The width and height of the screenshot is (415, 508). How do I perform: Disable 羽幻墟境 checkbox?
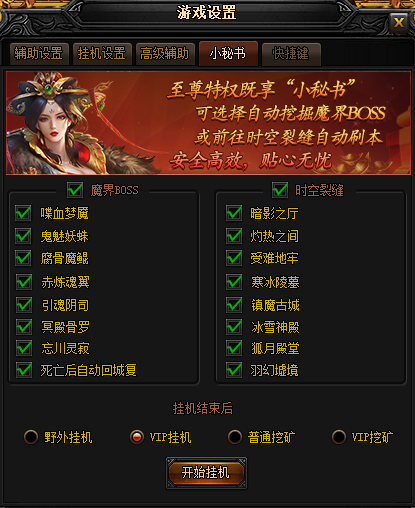(x=234, y=370)
